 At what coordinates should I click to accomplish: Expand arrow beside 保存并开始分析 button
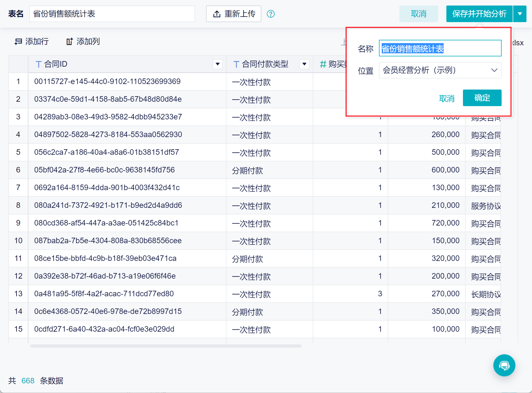click(520, 14)
